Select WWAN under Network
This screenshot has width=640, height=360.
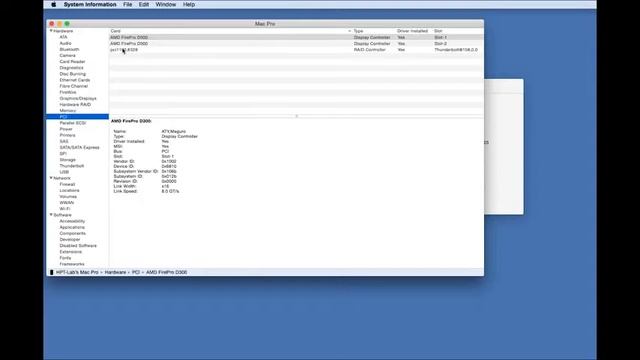point(67,202)
